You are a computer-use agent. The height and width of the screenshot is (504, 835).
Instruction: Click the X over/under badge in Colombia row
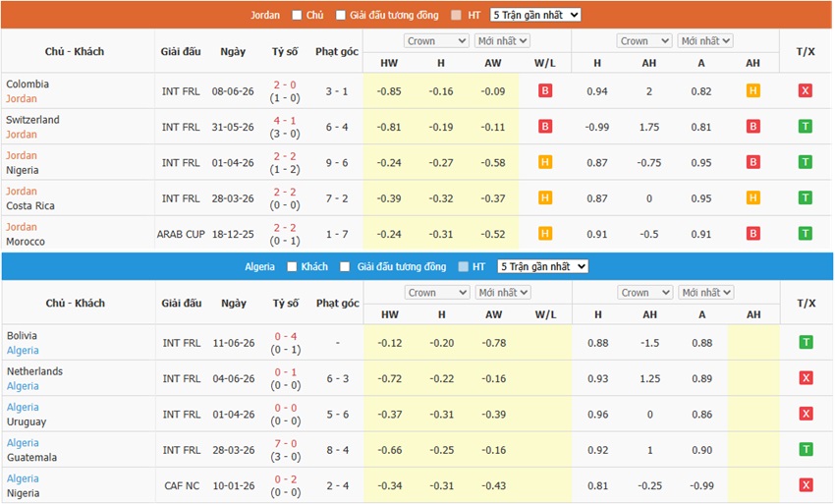(805, 90)
